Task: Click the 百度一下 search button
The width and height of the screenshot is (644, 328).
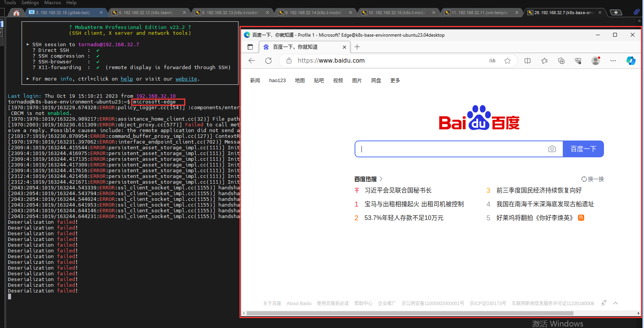Action: tap(583, 149)
